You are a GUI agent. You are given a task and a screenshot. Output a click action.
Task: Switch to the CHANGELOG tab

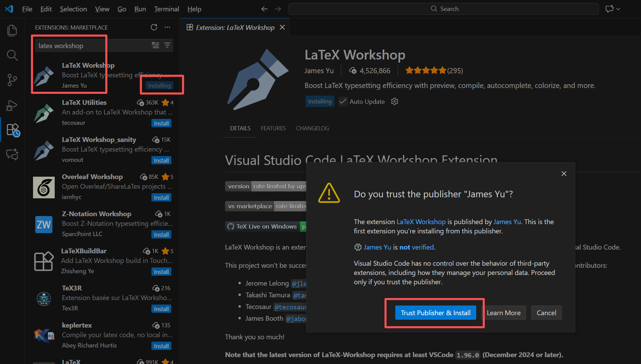(312, 128)
